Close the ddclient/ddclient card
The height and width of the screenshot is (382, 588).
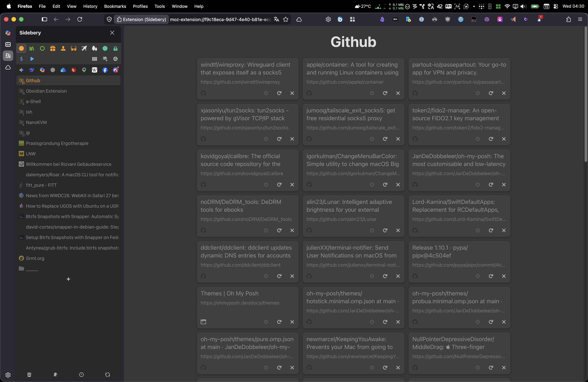point(292,276)
